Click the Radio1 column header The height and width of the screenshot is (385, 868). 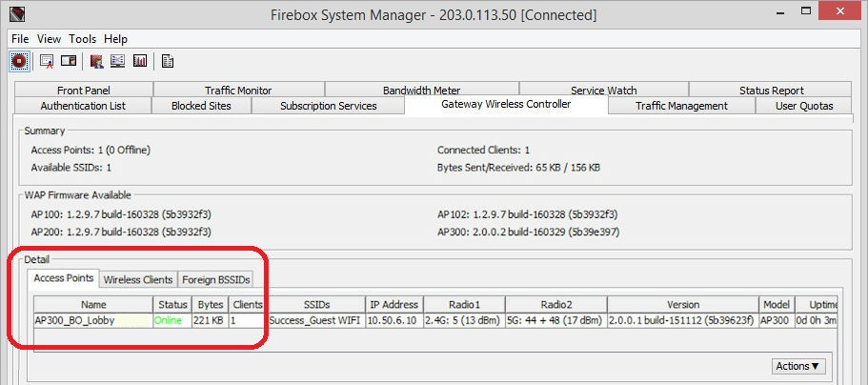pyautogui.click(x=464, y=305)
